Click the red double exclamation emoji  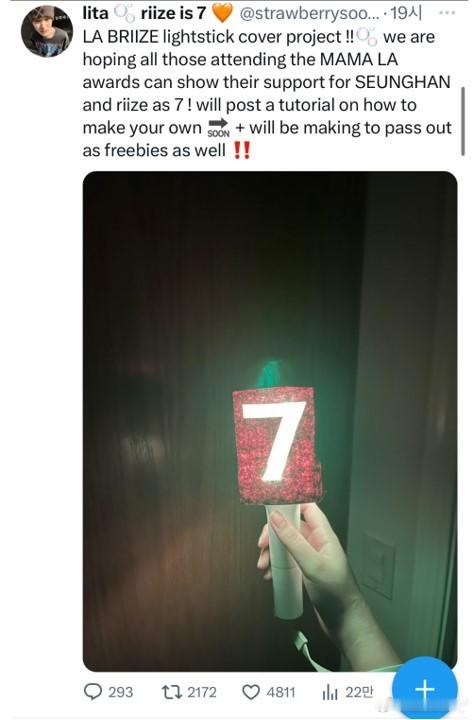coord(242,150)
